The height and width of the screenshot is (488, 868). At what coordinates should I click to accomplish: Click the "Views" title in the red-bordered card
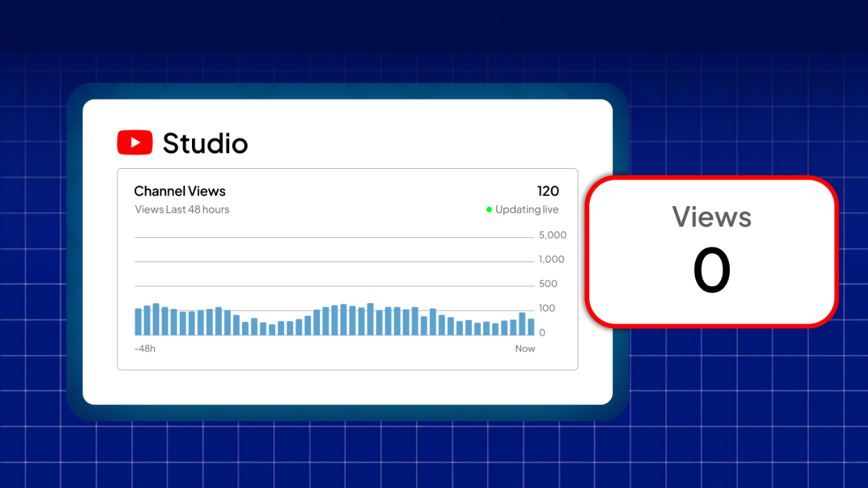click(712, 217)
